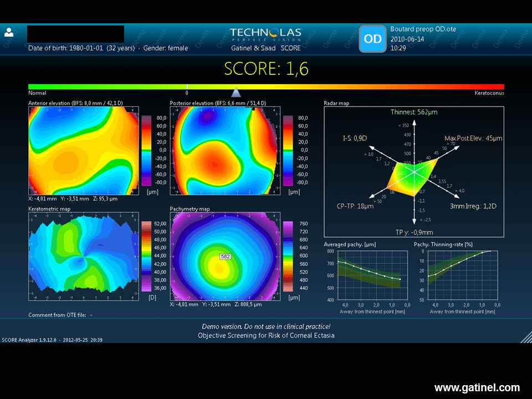Select the Pachymetry map
The width and height of the screenshot is (532, 399).
coord(224,255)
